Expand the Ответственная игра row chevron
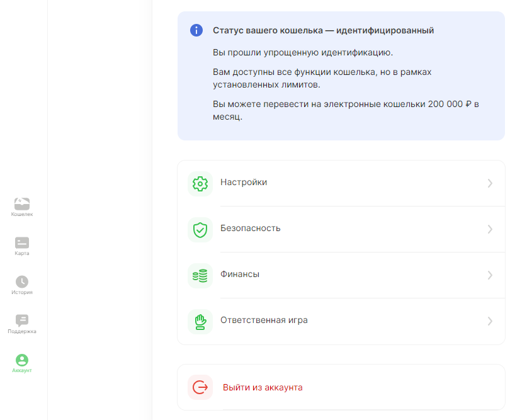527x420 pixels. 490,321
